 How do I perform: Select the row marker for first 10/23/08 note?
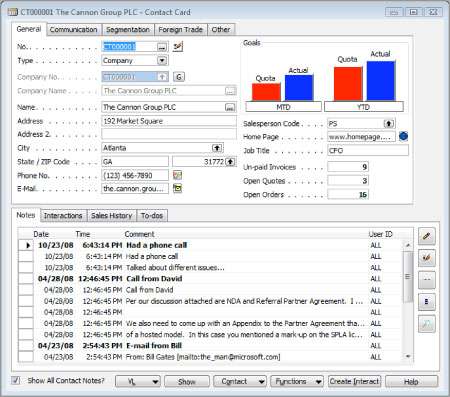(x=26, y=245)
